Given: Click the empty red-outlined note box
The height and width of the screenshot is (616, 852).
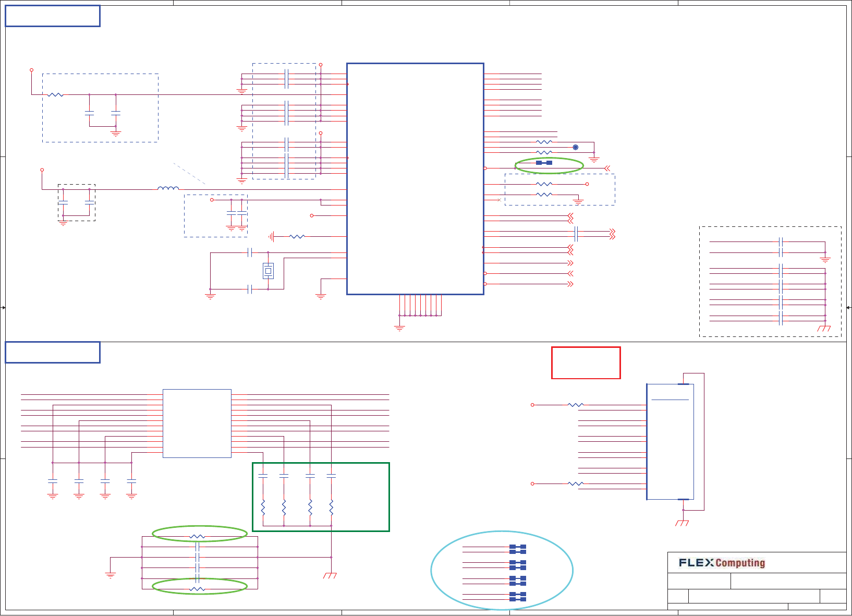Looking at the screenshot, I should click(x=586, y=363).
